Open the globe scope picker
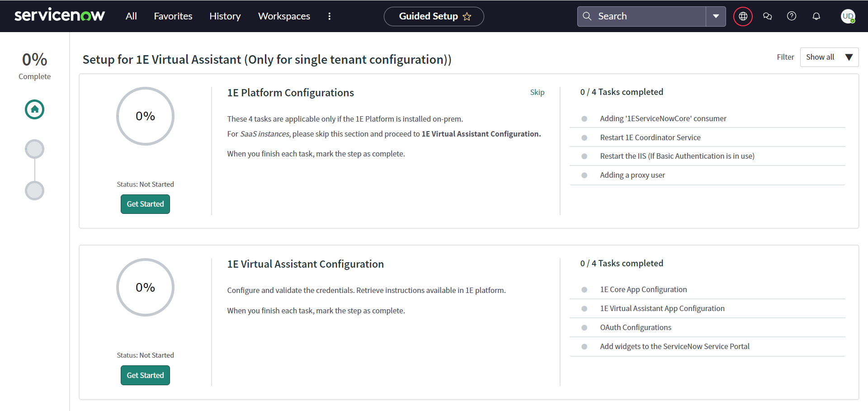Image resolution: width=868 pixels, height=411 pixels. [743, 16]
